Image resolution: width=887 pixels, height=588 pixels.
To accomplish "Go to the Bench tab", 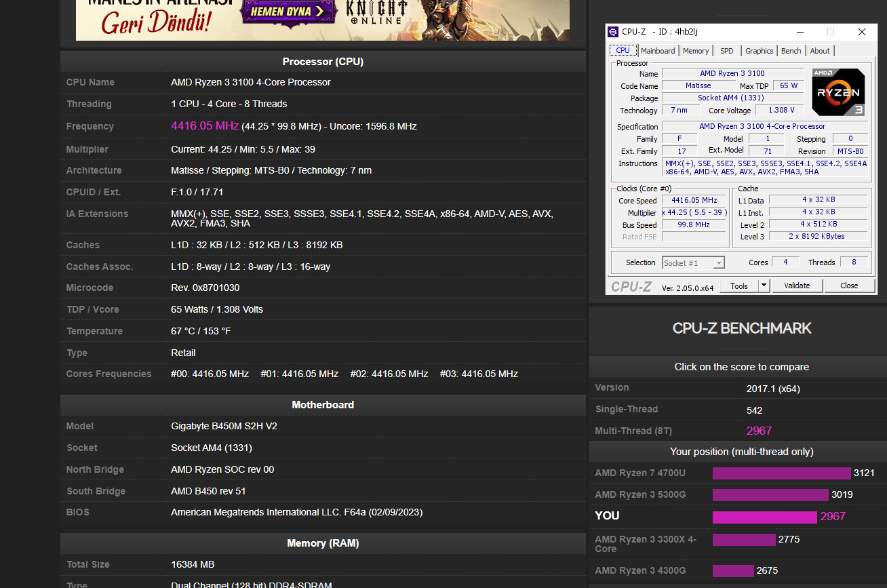I will pyautogui.click(x=791, y=50).
